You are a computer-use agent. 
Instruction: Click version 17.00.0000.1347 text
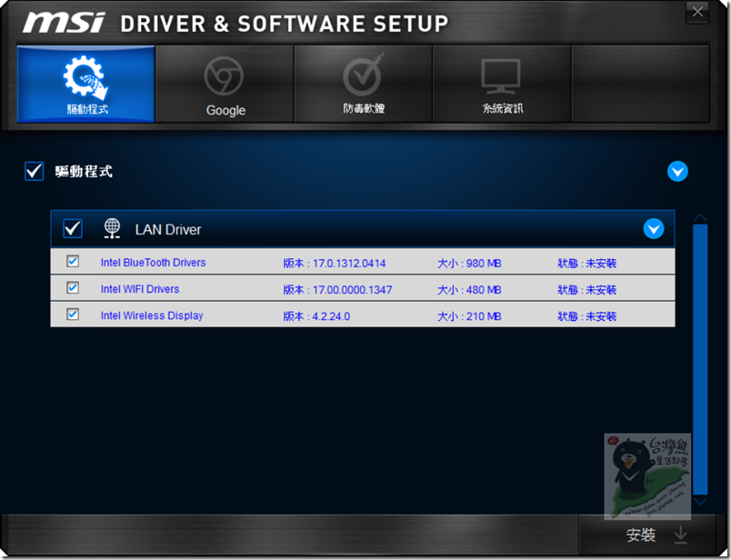click(x=352, y=290)
